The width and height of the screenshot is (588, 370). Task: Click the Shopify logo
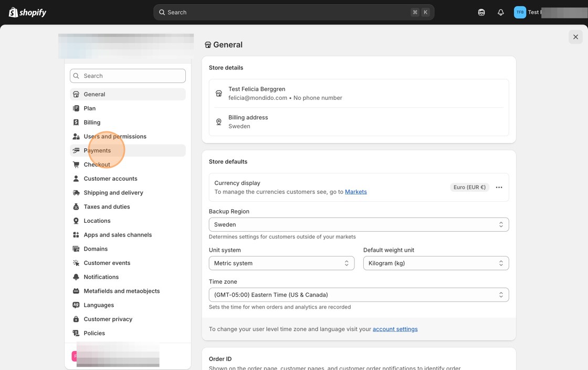pyautogui.click(x=27, y=13)
